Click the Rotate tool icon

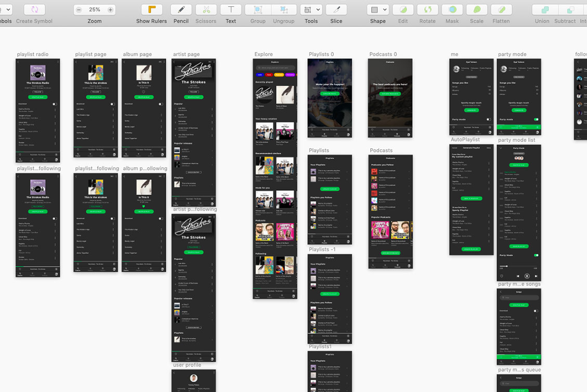click(427, 10)
